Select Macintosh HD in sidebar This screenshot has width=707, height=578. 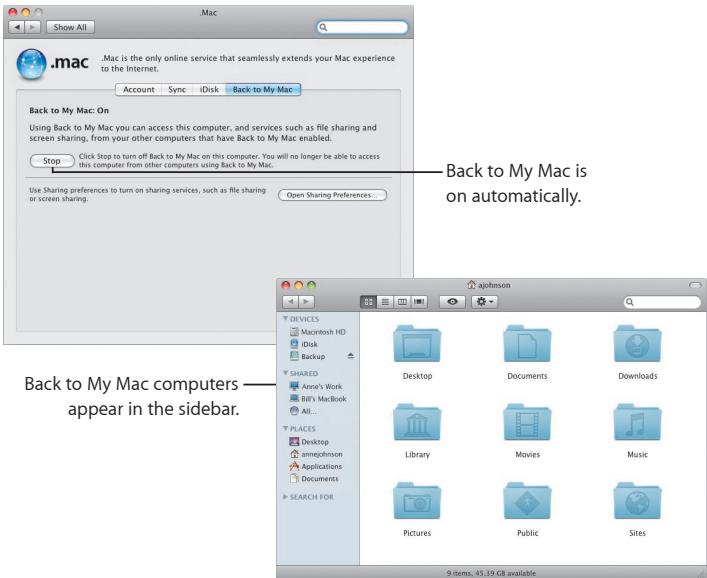pyautogui.click(x=318, y=332)
